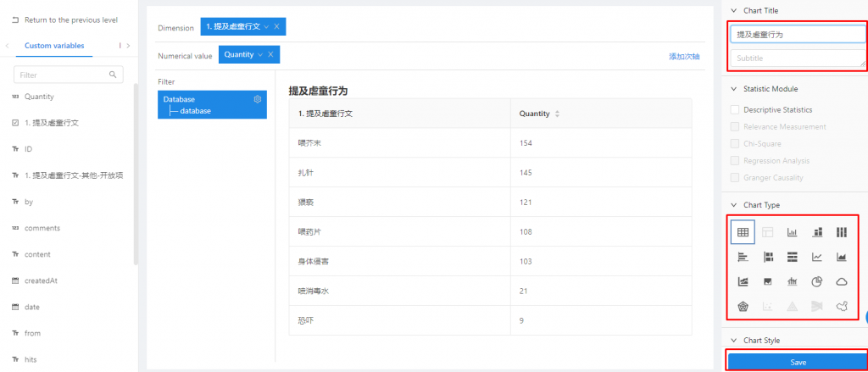Tick the Chi-Square checkbox

[735, 143]
